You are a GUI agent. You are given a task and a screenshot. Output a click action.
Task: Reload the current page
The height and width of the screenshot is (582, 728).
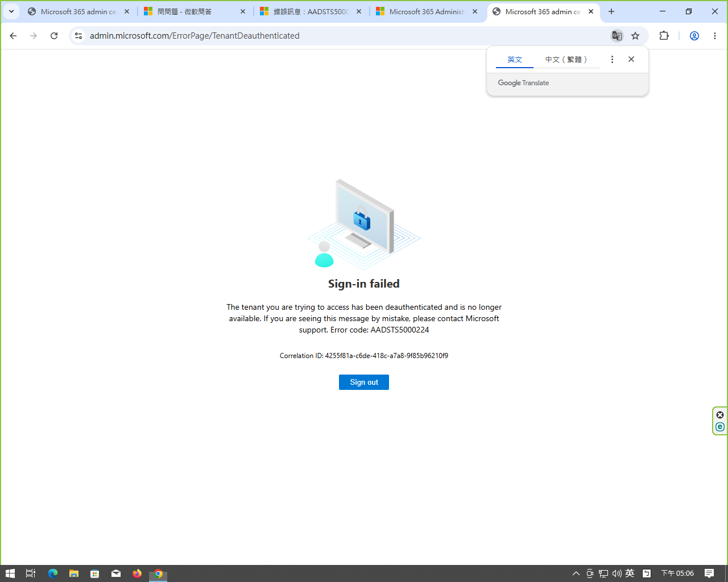pos(54,36)
